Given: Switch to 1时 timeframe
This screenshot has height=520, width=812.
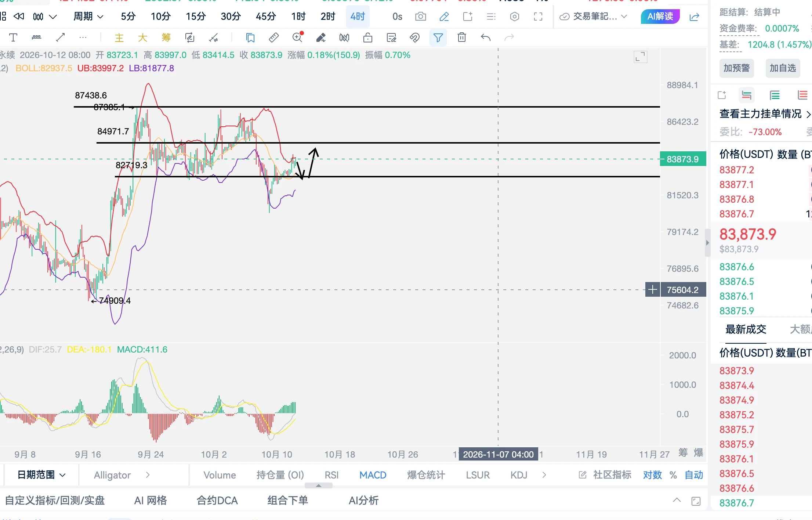Looking at the screenshot, I should click(298, 17).
